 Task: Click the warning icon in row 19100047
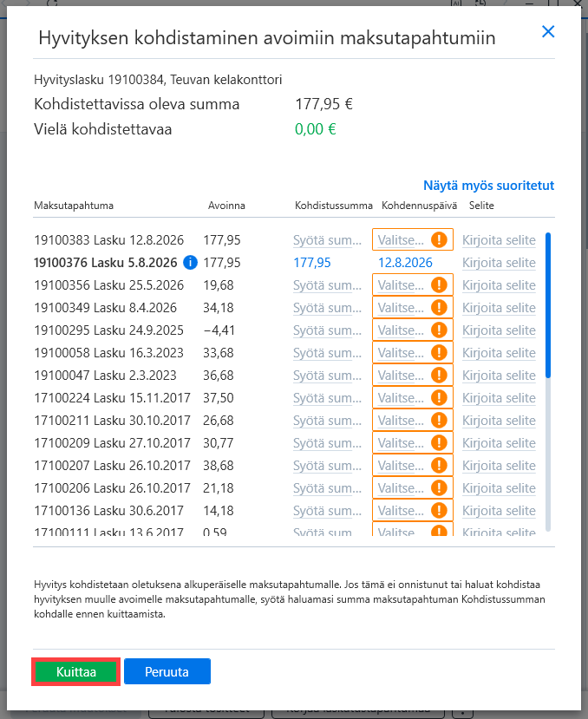(x=439, y=375)
